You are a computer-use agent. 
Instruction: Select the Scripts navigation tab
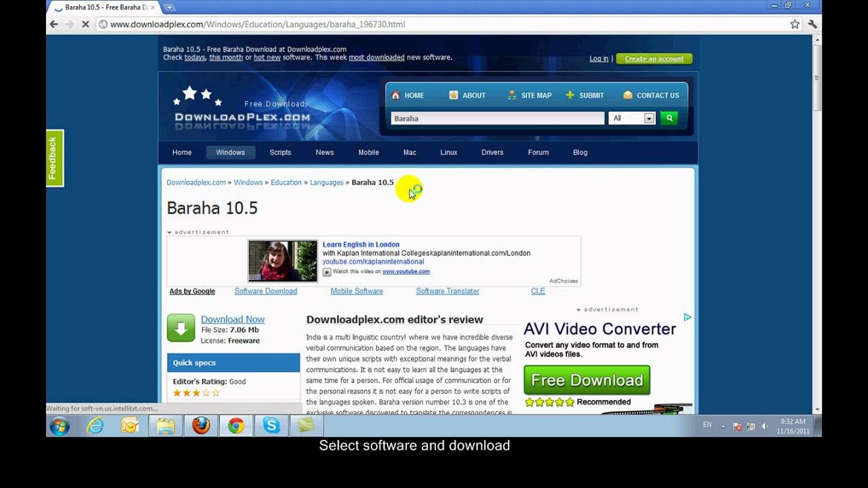[280, 152]
